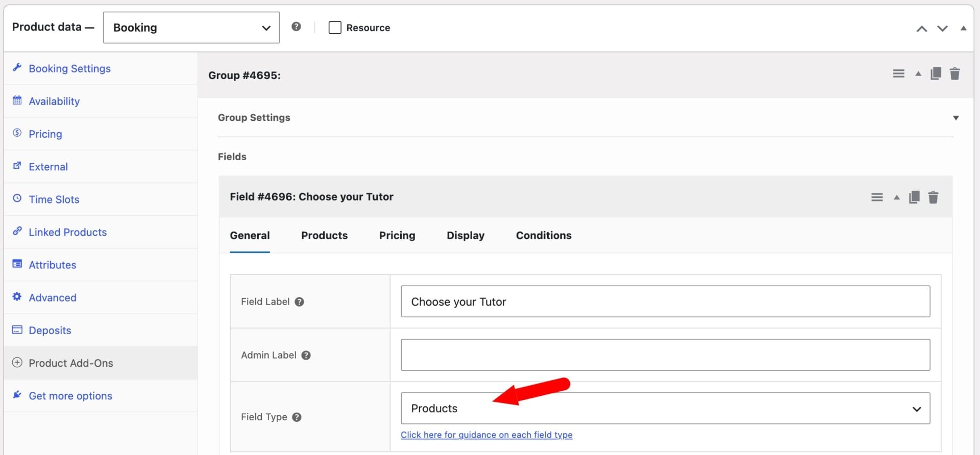The height and width of the screenshot is (455, 980).
Task: Open the Deposits section
Action: [50, 330]
